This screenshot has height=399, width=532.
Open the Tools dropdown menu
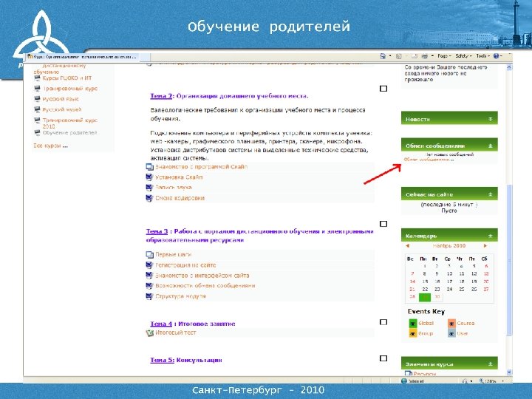click(x=482, y=56)
